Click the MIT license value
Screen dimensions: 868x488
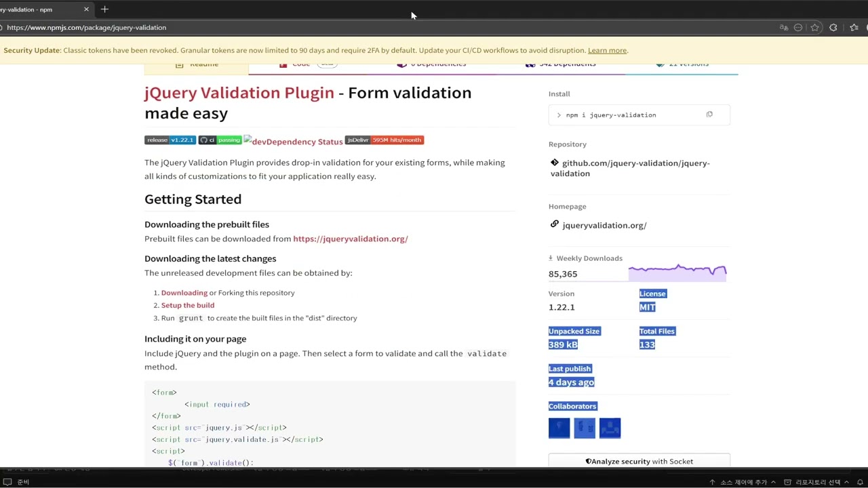click(x=647, y=307)
